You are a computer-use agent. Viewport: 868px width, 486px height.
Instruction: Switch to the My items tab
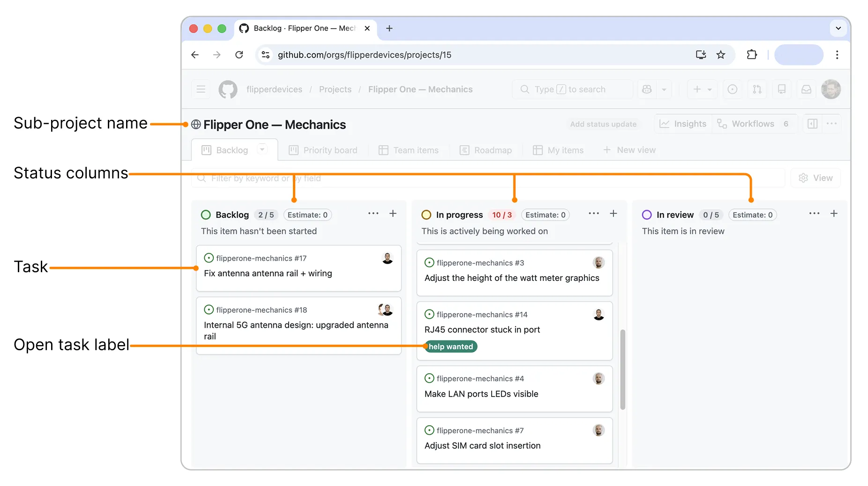click(558, 150)
